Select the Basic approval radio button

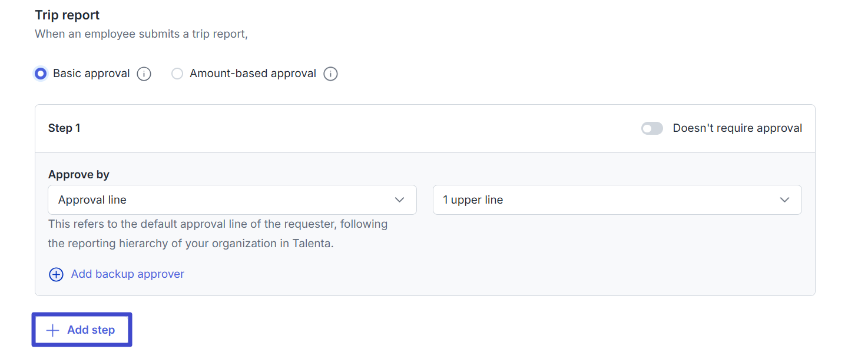click(41, 74)
